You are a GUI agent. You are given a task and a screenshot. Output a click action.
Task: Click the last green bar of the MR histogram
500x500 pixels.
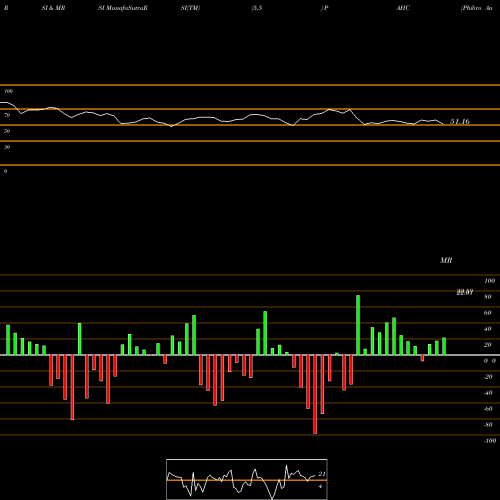(x=444, y=346)
